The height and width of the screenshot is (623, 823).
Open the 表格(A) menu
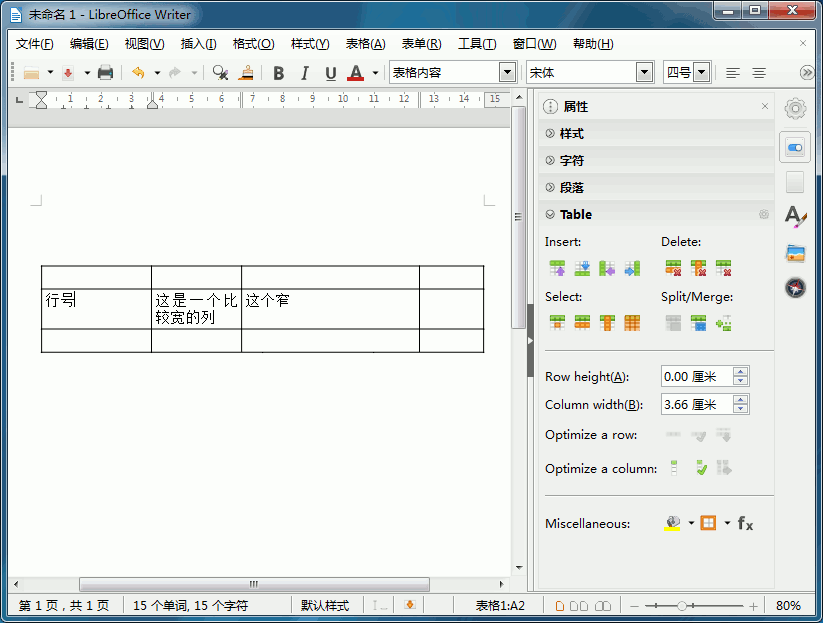(365, 44)
